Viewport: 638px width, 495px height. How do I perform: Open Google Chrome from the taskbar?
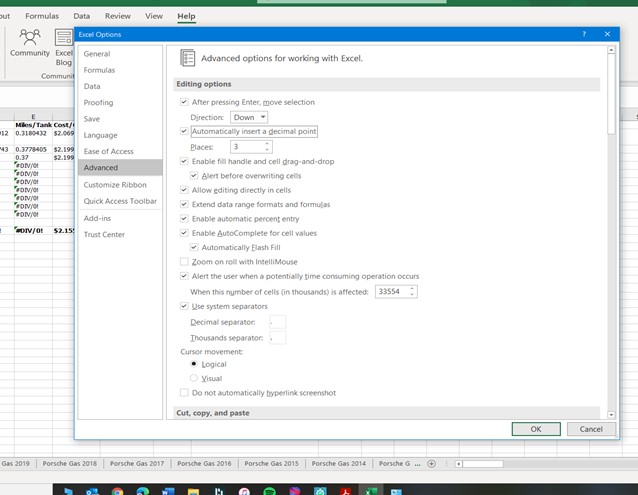[118, 491]
